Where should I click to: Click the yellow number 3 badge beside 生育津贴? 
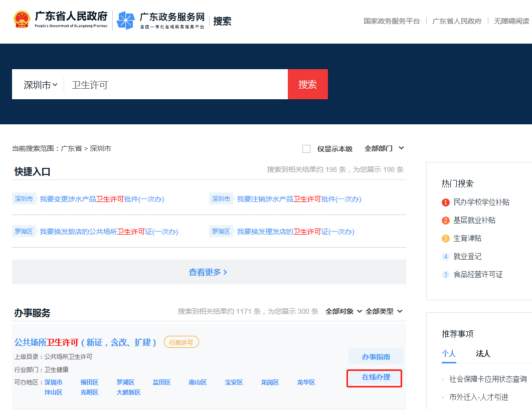[446, 238]
